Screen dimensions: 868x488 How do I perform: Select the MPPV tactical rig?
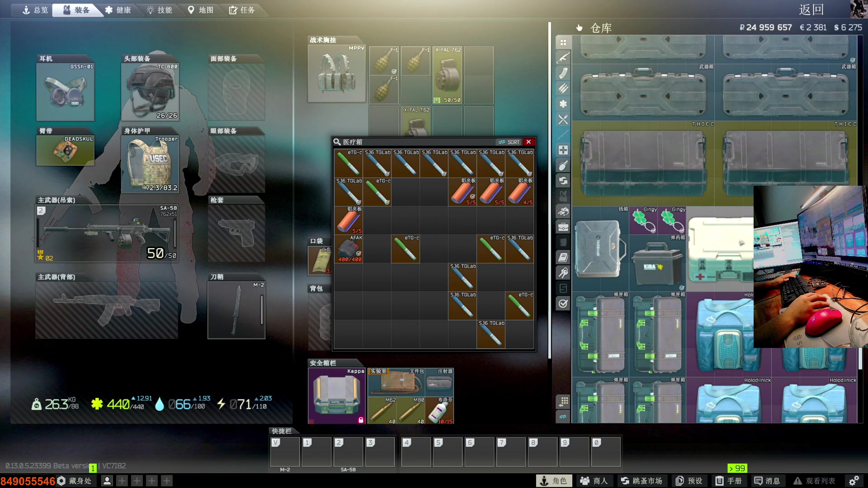point(337,73)
